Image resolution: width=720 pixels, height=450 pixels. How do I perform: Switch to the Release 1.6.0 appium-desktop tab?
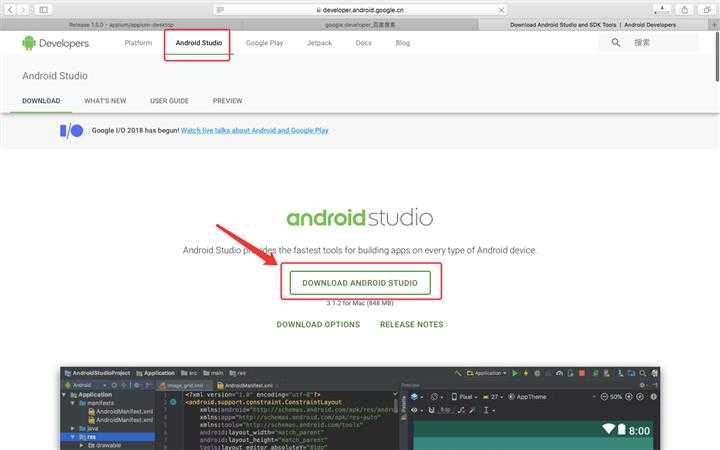tap(121, 25)
